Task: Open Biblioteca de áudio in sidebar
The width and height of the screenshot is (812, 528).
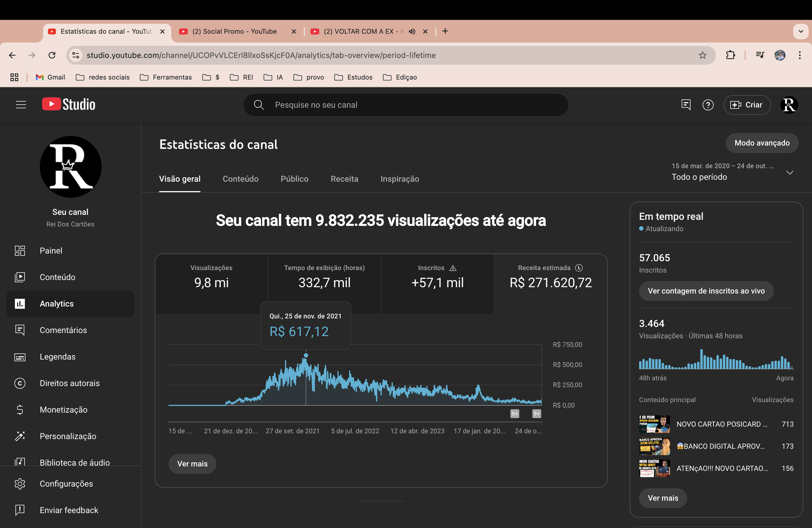Action: (x=70, y=462)
